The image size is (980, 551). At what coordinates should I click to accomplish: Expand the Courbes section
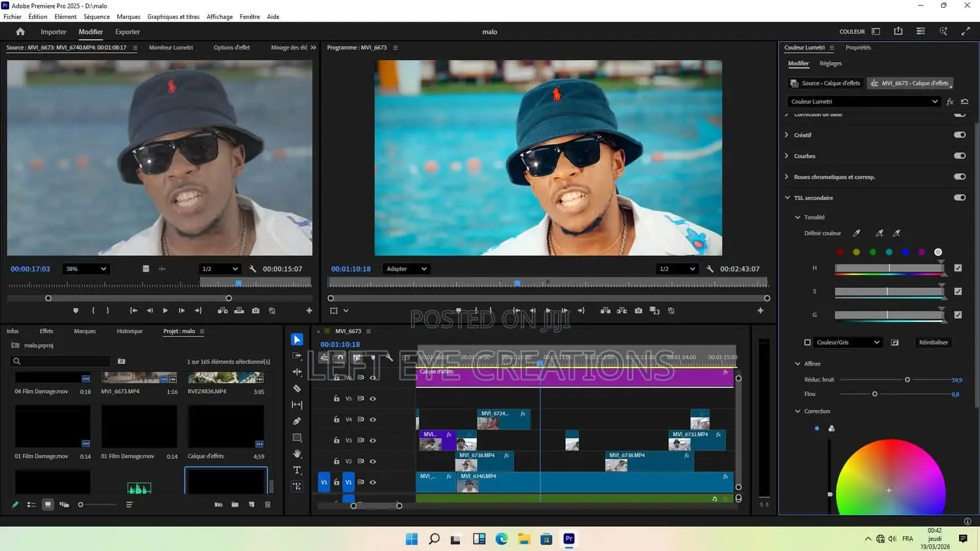tap(787, 156)
